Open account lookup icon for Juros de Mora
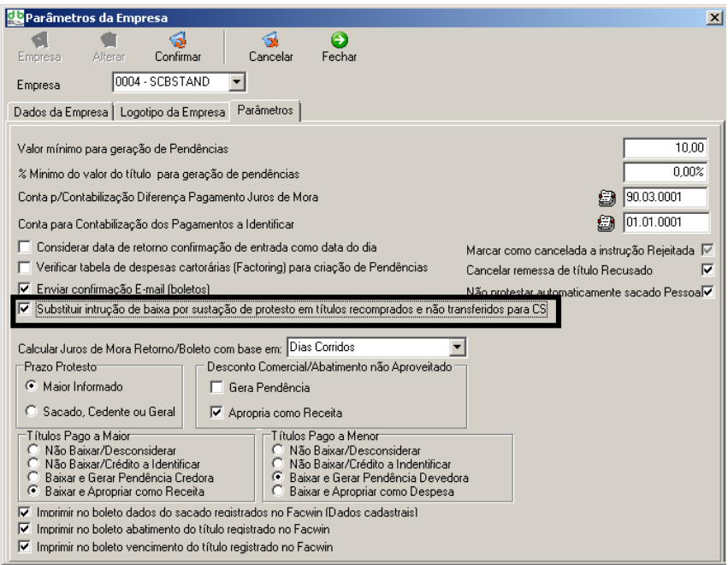The image size is (728, 565). click(x=607, y=198)
